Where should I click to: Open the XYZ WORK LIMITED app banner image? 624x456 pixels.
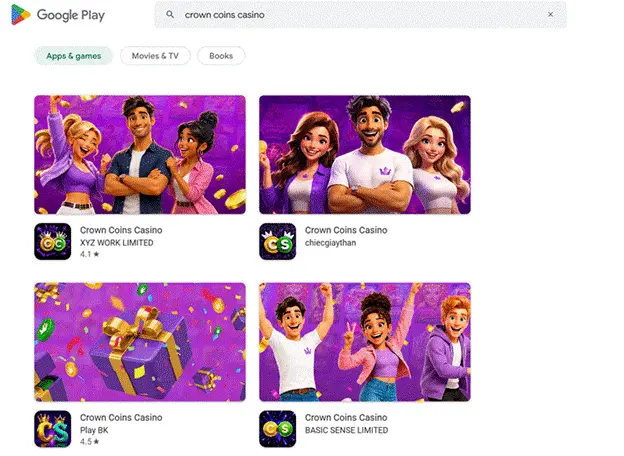click(140, 154)
